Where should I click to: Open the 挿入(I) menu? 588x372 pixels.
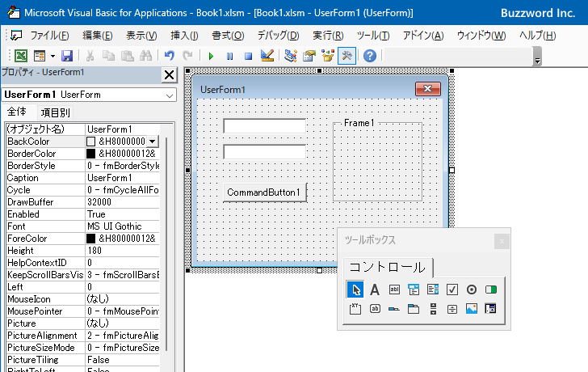[x=184, y=36]
